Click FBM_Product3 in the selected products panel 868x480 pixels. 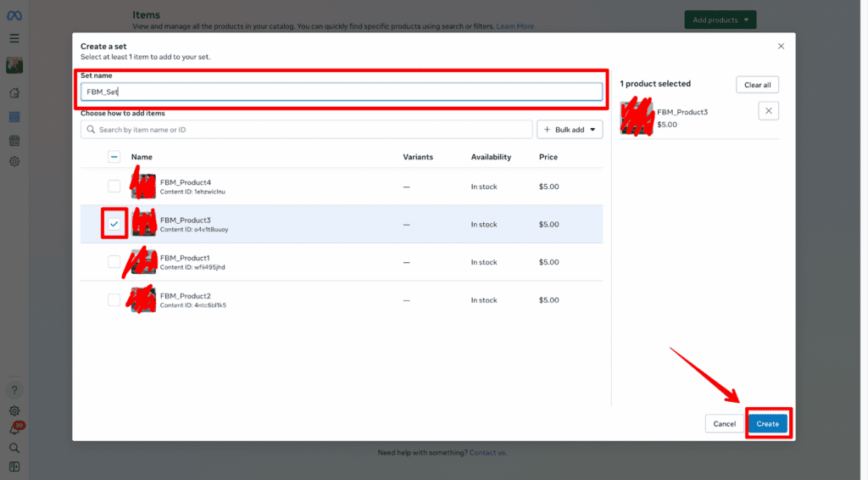point(682,112)
